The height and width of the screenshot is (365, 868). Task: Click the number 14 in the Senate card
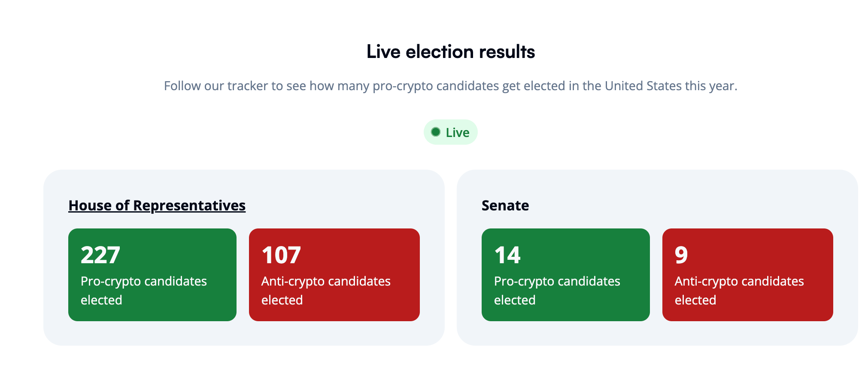click(507, 255)
